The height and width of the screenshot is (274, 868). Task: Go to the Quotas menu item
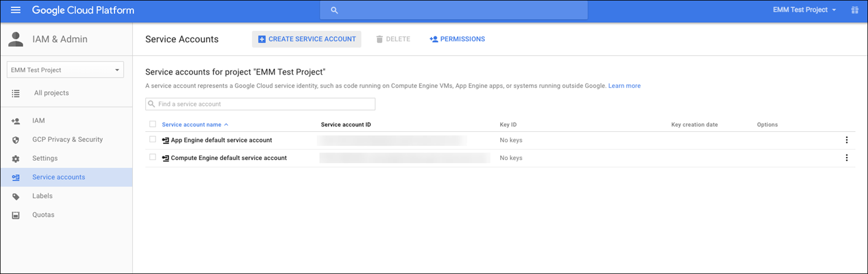[x=43, y=215]
